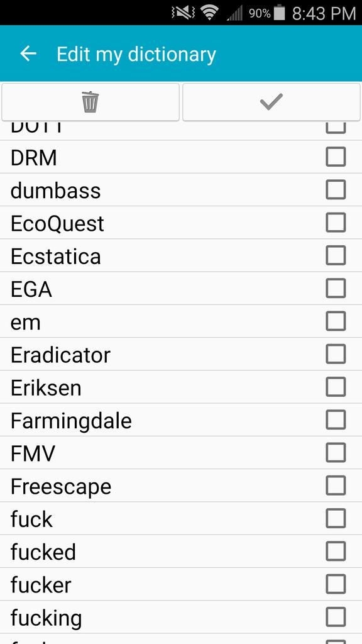Tap the Wi-Fi status icon
This screenshot has height=644, width=362.
click(x=210, y=13)
